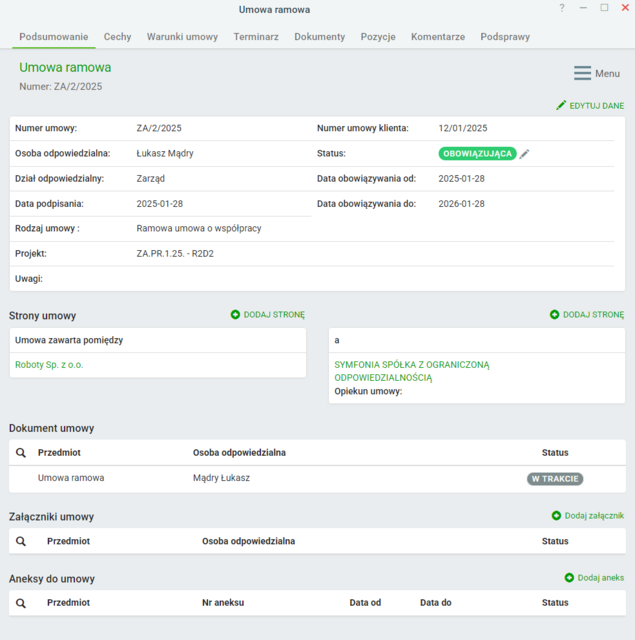This screenshot has width=635, height=640.
Task: Switch to the Cechy tab
Action: pos(117,37)
